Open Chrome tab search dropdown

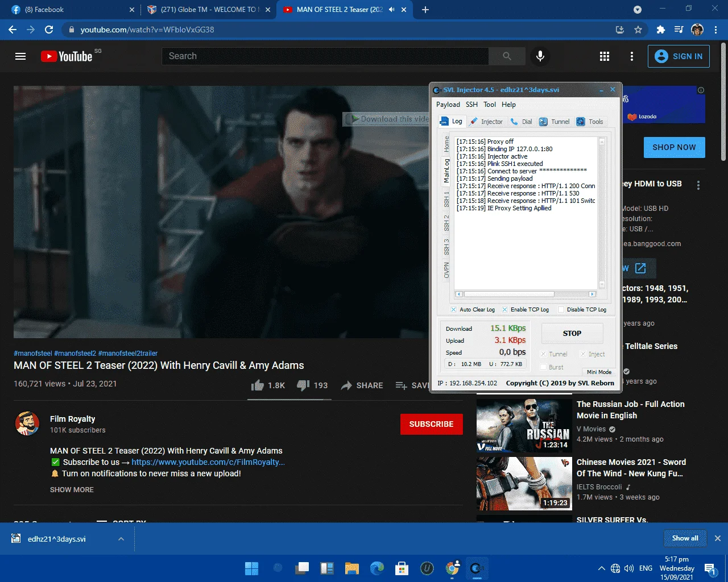click(638, 10)
